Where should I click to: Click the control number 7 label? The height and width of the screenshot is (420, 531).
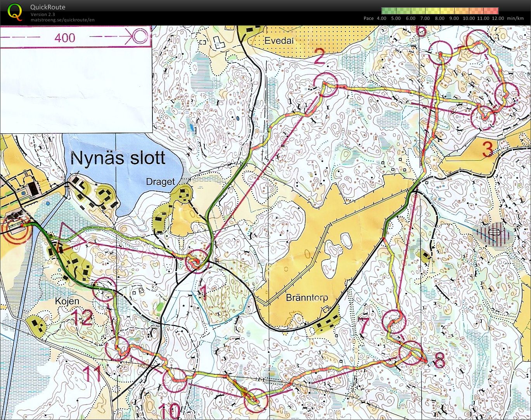(x=364, y=325)
